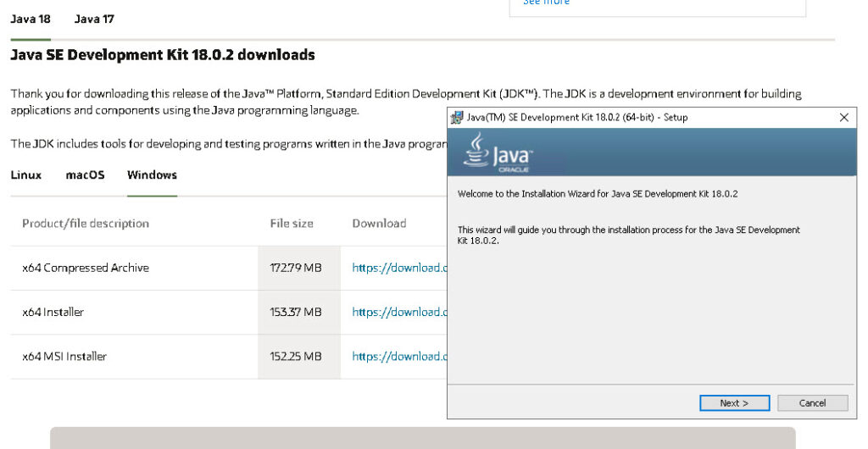
Task: Click the 'Product/file description' column header
Action: click(86, 224)
